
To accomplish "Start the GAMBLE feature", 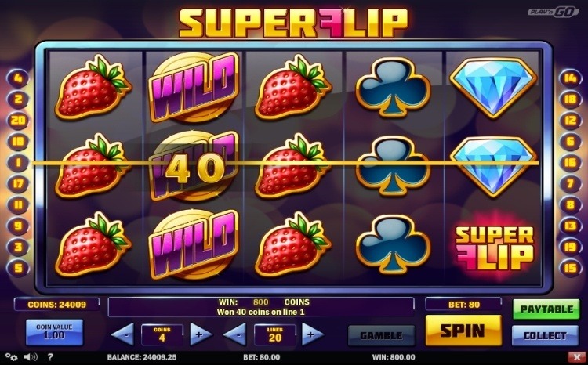I will tap(382, 335).
